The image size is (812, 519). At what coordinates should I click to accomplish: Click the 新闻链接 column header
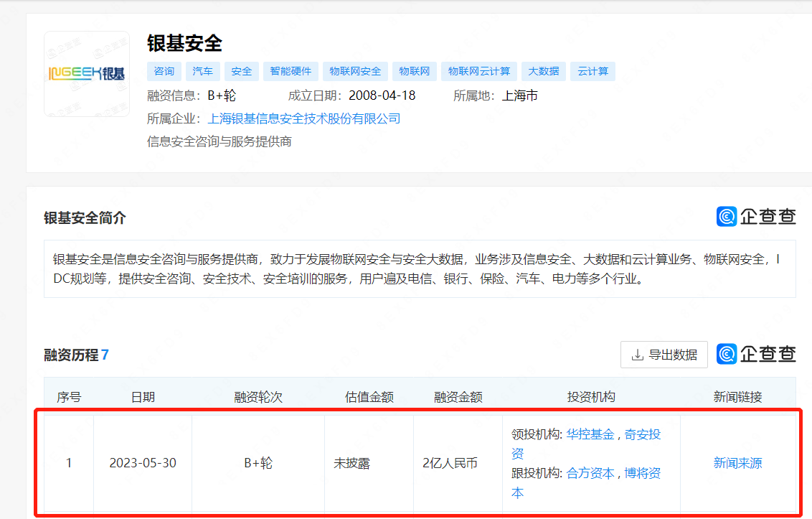click(738, 397)
